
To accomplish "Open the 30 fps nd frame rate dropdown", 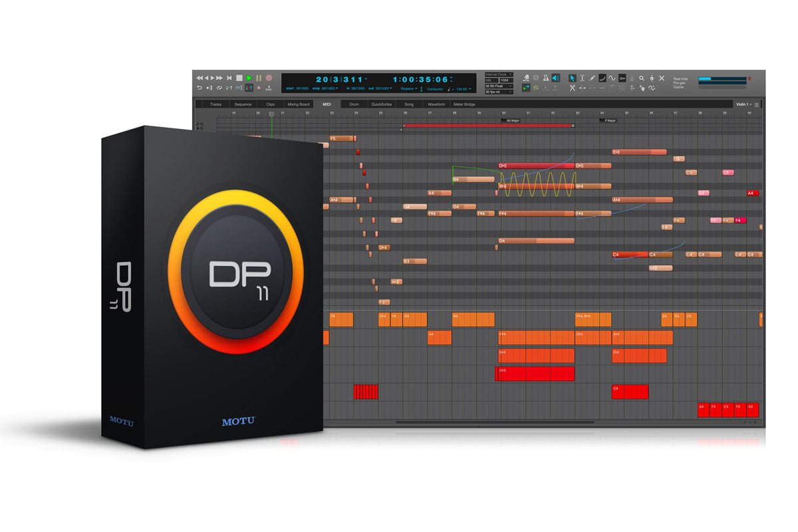I will 499,92.
